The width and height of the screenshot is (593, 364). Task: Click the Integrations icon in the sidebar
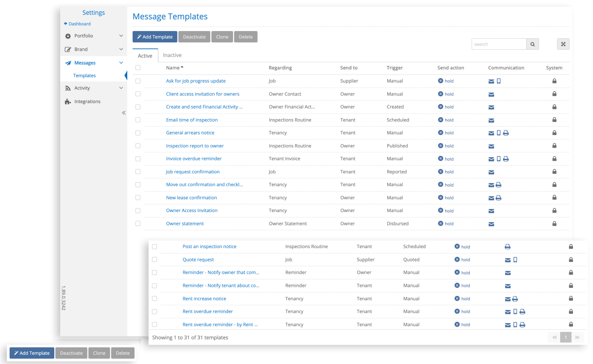click(x=68, y=101)
